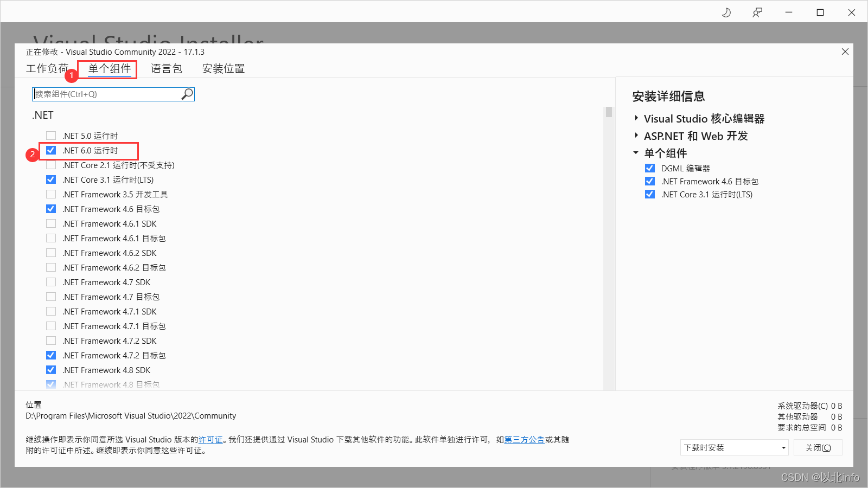Open the 下载时安装 dropdown
This screenshot has height=488, width=868.
tap(735, 447)
